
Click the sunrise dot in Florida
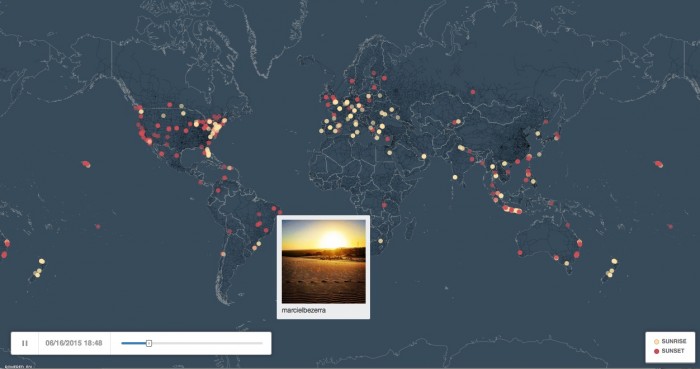[208, 153]
